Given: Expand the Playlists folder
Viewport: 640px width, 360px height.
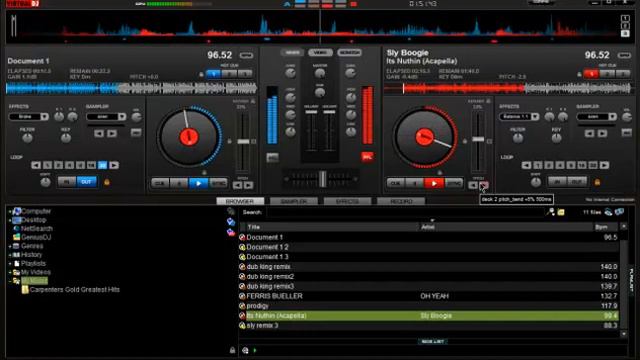Looking at the screenshot, I should coord(10,264).
